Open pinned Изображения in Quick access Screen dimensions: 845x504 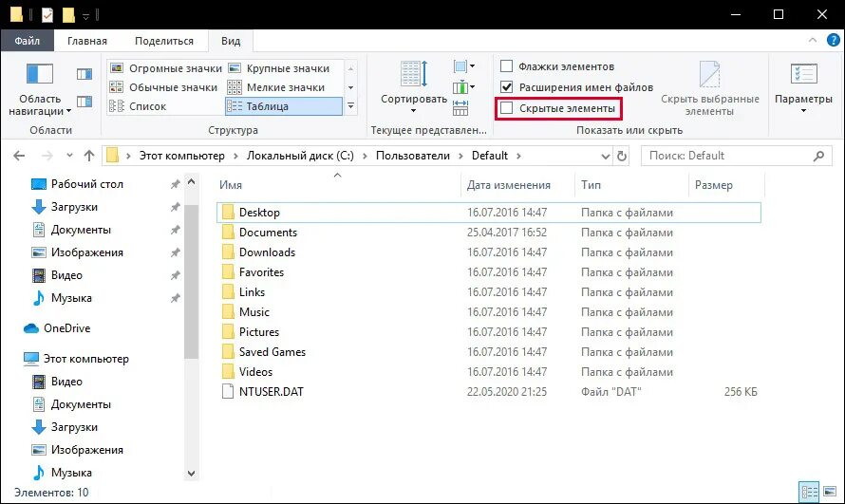pyautogui.click(x=86, y=252)
